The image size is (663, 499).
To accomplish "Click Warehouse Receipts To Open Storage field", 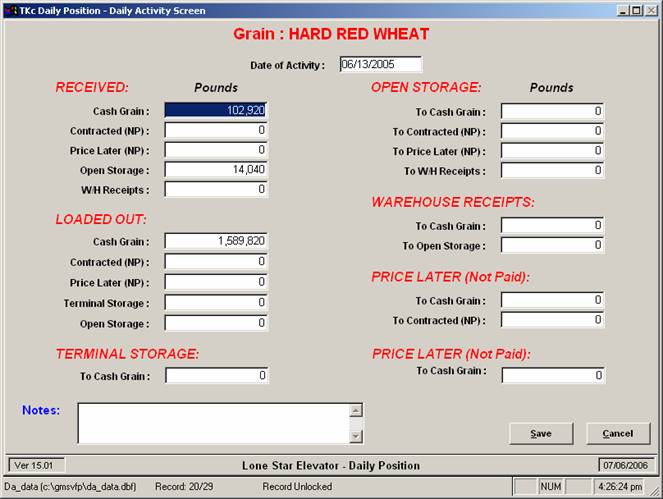I will point(552,246).
